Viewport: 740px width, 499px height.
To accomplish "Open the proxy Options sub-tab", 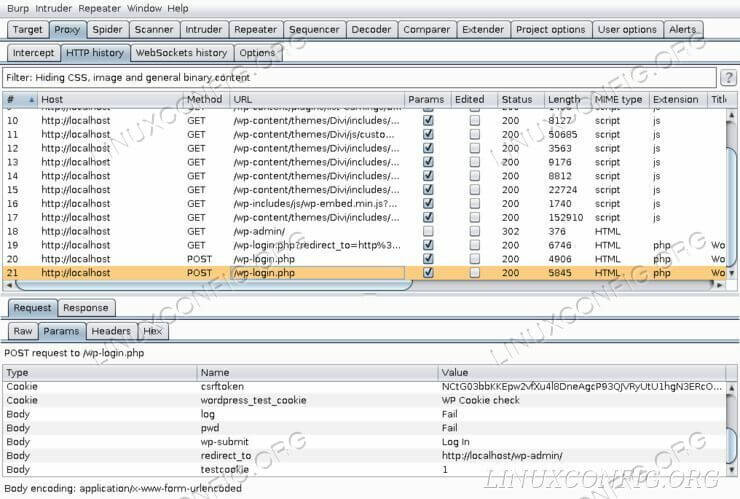I will 257,53.
